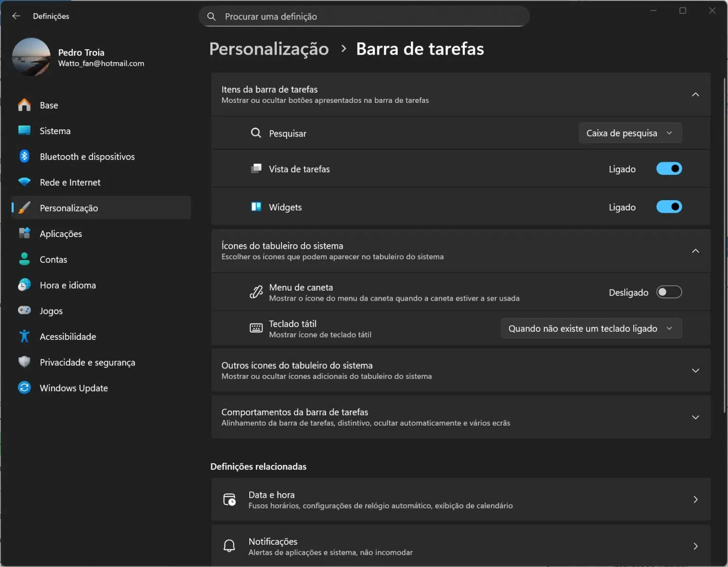728x567 pixels.
Task: Open the Caixa de pesquisa dropdown
Action: 630,133
